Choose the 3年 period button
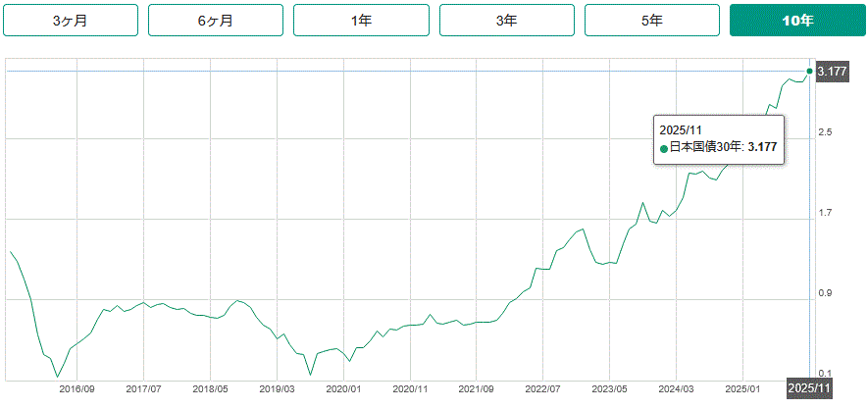This screenshot has height=409, width=868. [x=506, y=21]
